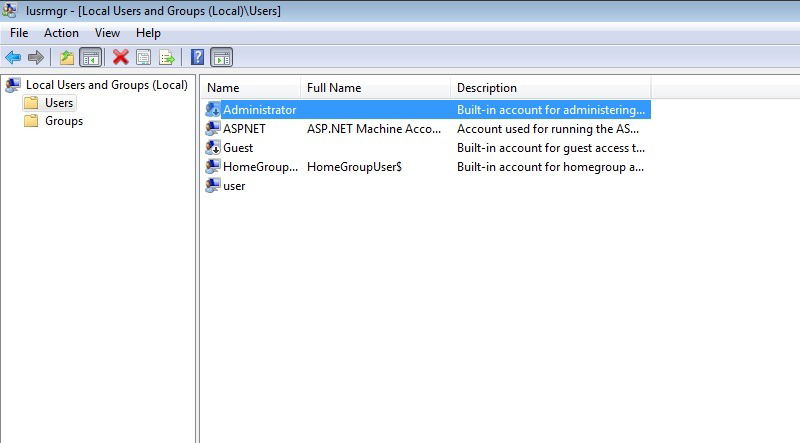Click the Forward arrow toolbar icon

click(x=36, y=57)
